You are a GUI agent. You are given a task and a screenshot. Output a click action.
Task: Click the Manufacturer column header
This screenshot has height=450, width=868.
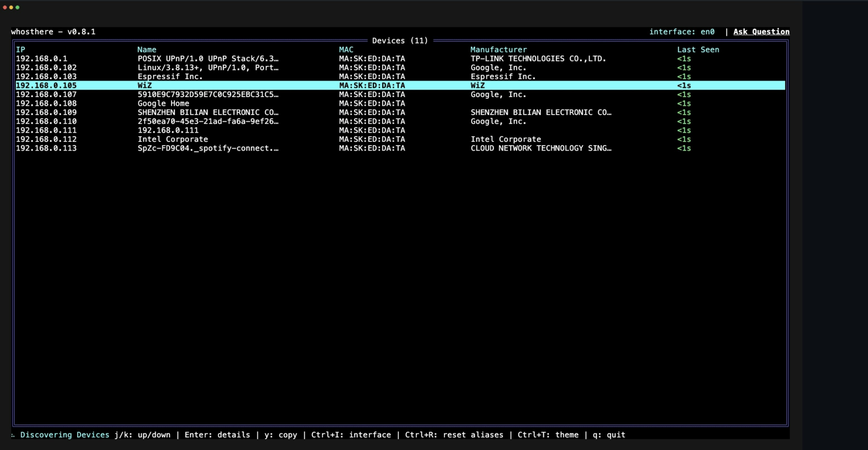pyautogui.click(x=498, y=50)
